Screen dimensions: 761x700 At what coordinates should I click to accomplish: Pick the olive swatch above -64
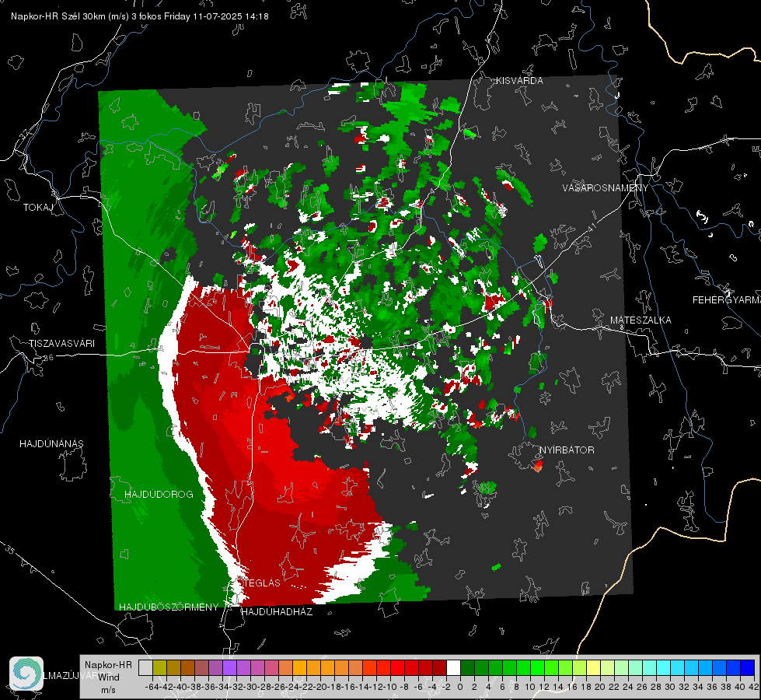(x=159, y=668)
